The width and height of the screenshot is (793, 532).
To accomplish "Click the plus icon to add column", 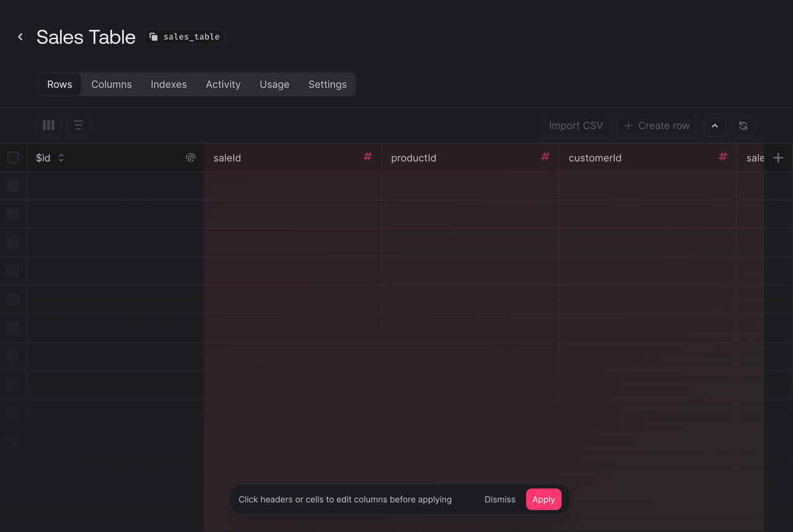I will click(x=778, y=158).
